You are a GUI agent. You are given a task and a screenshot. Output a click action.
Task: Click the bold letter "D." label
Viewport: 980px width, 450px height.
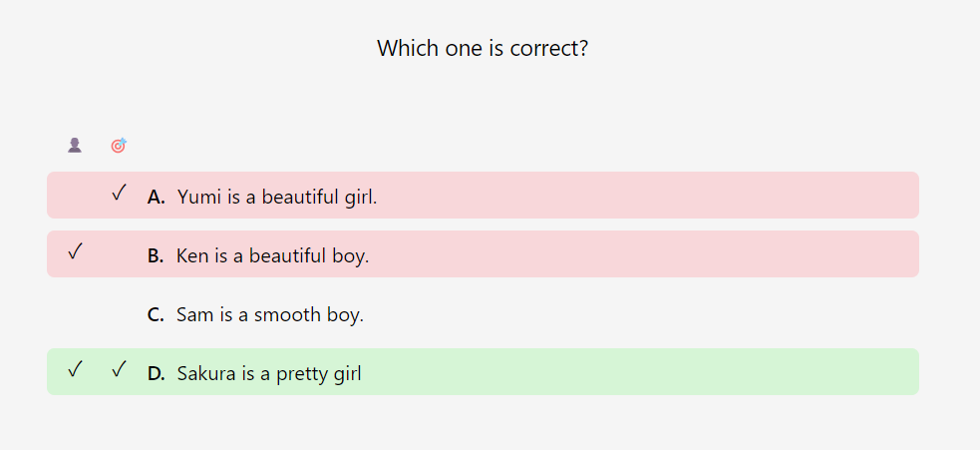click(157, 374)
